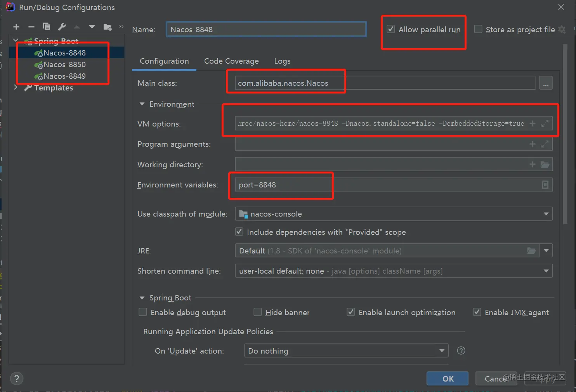576x392 pixels.
Task: Copy the selected configuration
Action: 47,27
